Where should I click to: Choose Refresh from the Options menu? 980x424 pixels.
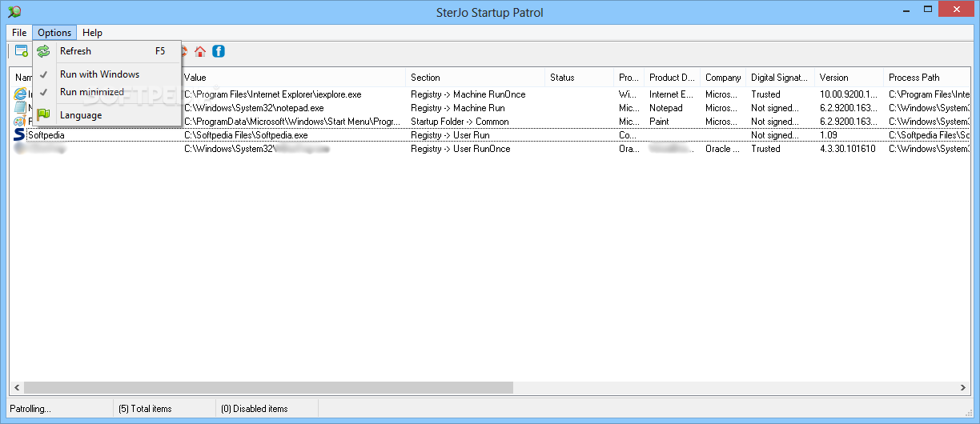[106, 51]
